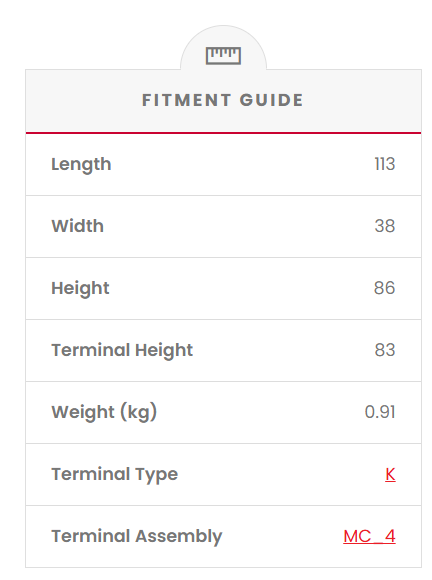Click the Length value 113

tap(385, 164)
